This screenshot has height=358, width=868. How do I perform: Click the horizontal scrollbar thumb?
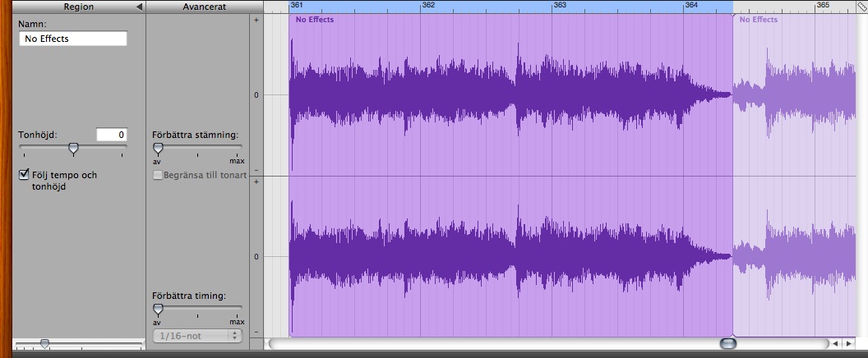click(x=728, y=343)
